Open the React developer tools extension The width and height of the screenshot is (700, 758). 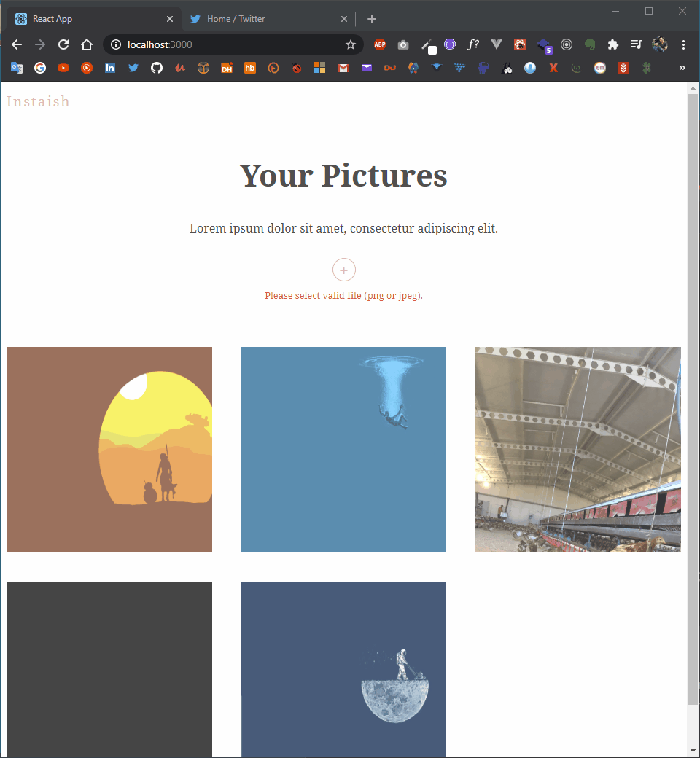pos(520,44)
